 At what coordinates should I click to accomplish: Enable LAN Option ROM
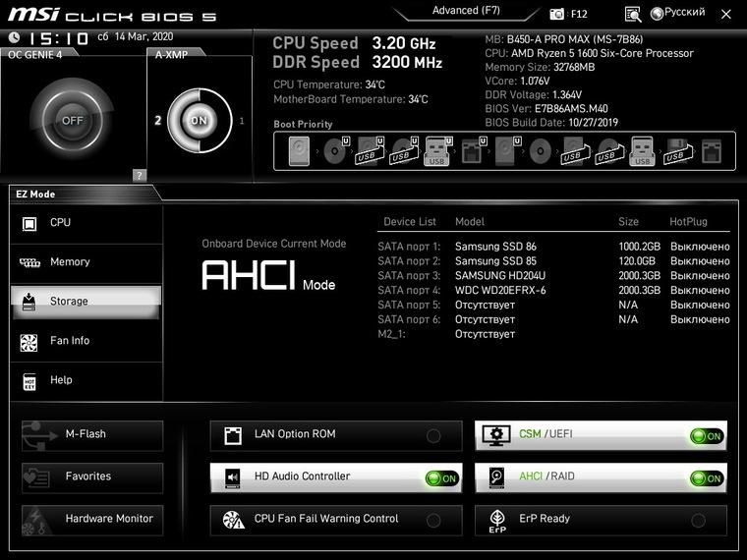click(336, 435)
